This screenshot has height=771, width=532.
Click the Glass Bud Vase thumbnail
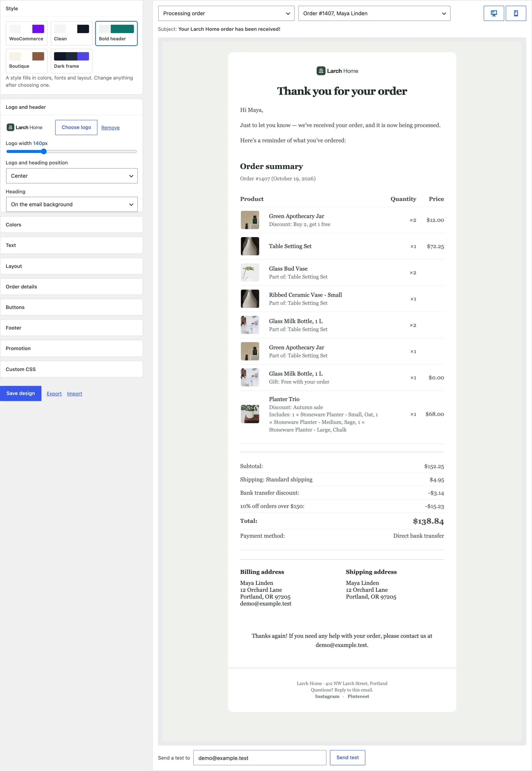(250, 273)
